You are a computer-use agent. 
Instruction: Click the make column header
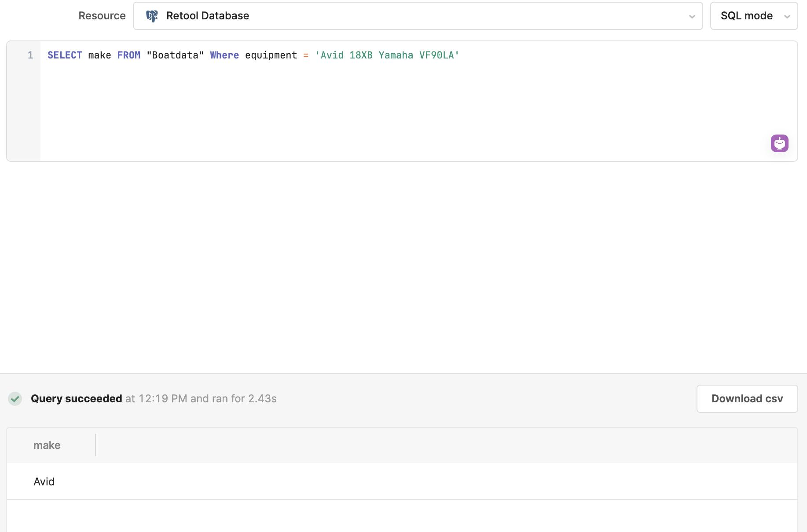[47, 445]
